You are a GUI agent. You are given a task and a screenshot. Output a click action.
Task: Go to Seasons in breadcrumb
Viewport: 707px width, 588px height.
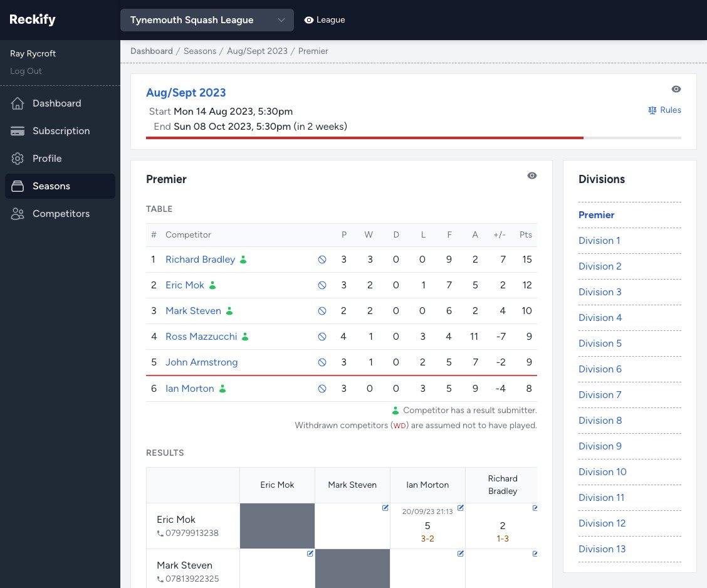click(200, 51)
